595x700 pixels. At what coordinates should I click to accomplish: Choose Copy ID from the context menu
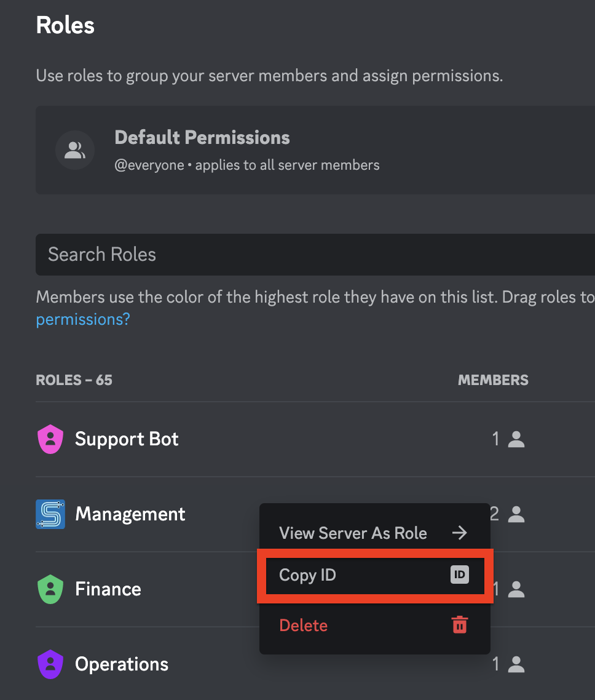307,575
